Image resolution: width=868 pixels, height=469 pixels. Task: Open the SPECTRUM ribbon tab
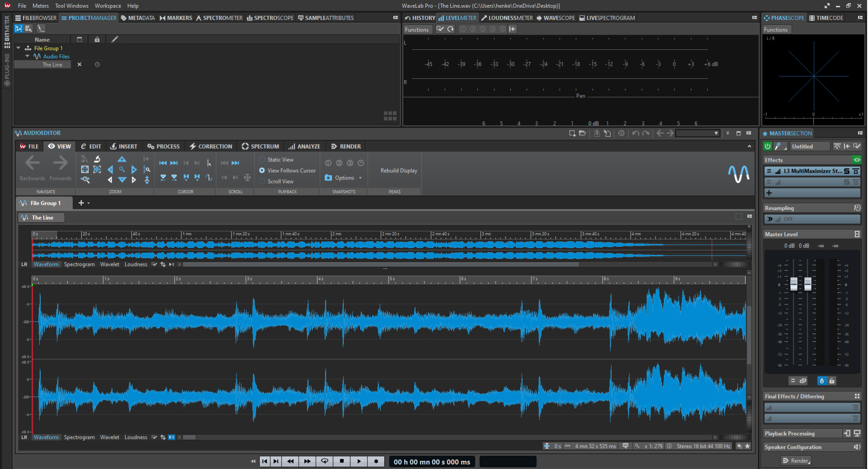pyautogui.click(x=260, y=146)
